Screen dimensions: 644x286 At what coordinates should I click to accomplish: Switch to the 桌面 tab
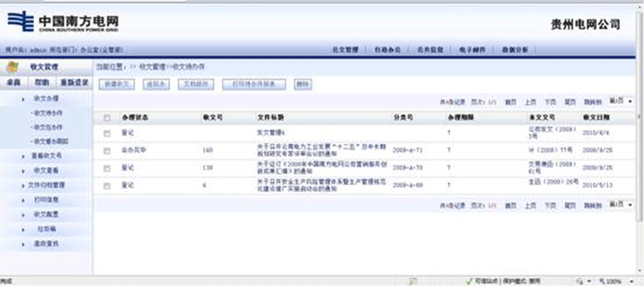[x=13, y=83]
